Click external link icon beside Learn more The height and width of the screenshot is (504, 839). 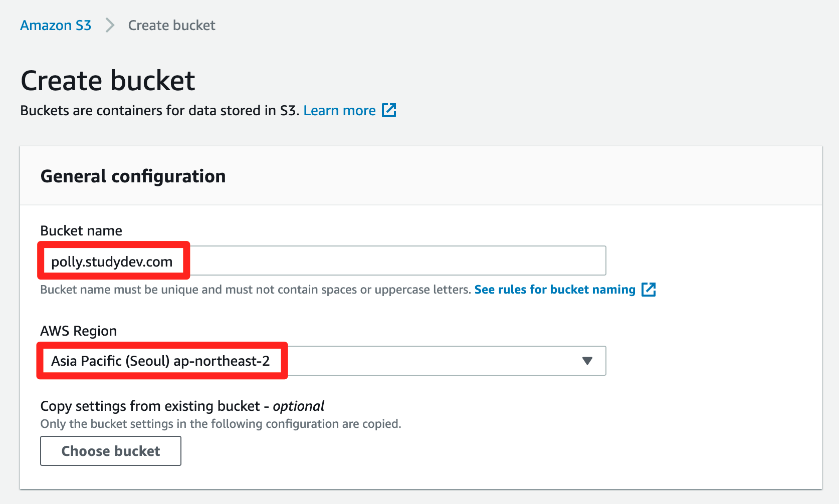(x=389, y=110)
